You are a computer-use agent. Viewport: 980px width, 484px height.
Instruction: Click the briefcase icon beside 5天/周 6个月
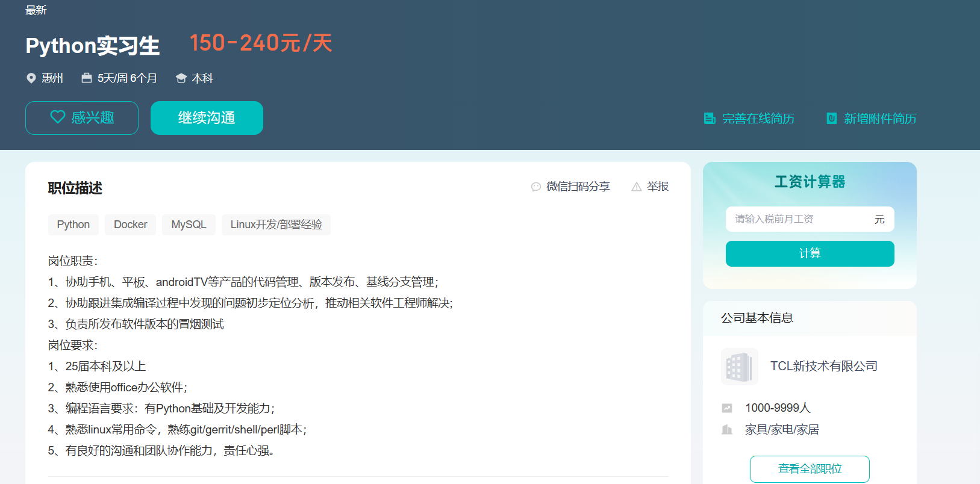point(87,78)
